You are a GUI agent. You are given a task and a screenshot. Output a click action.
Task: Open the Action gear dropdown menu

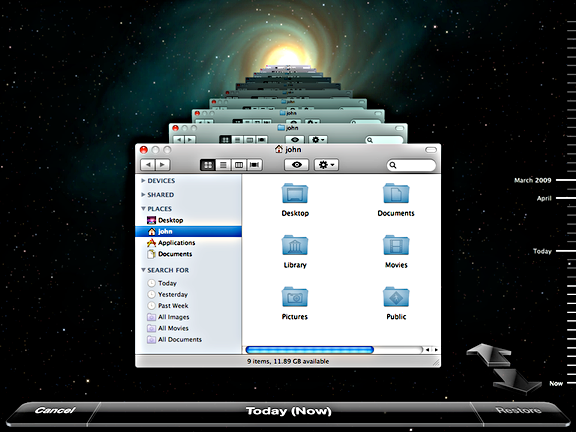(326, 165)
